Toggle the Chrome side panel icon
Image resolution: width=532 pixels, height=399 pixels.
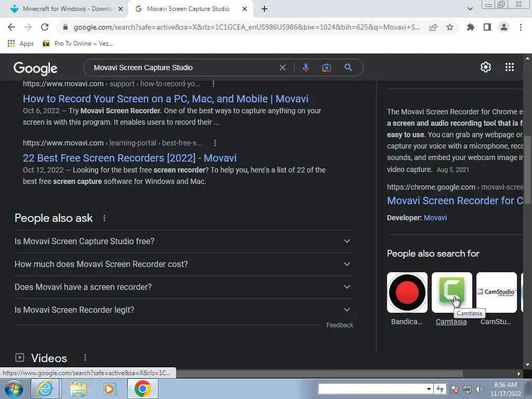(x=487, y=27)
